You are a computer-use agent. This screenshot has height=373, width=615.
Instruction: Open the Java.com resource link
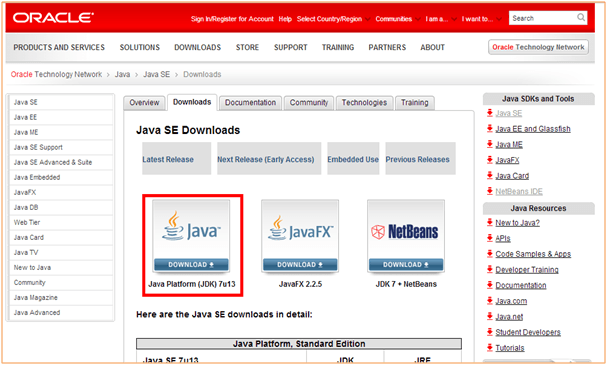(x=511, y=301)
